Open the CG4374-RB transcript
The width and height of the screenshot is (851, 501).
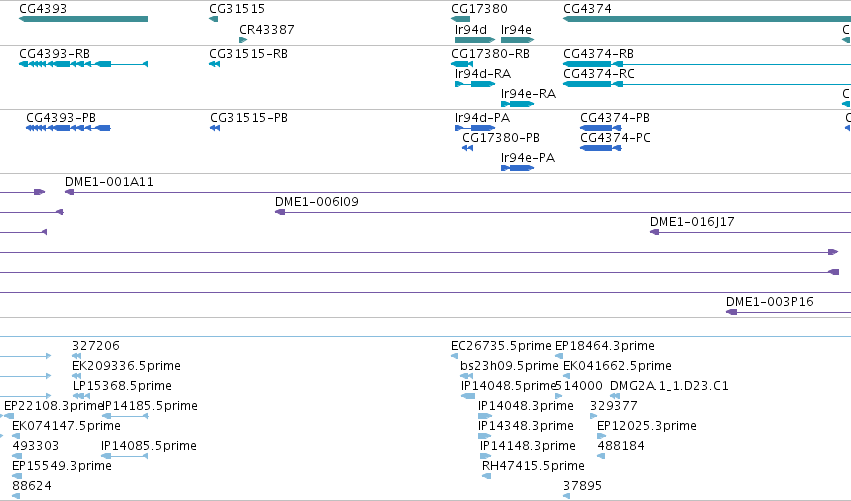coord(707,64)
